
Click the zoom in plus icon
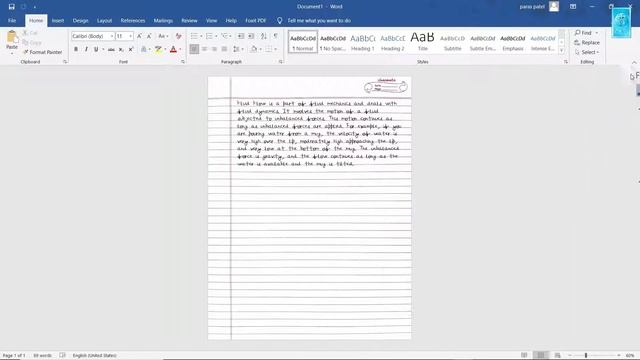coord(619,356)
